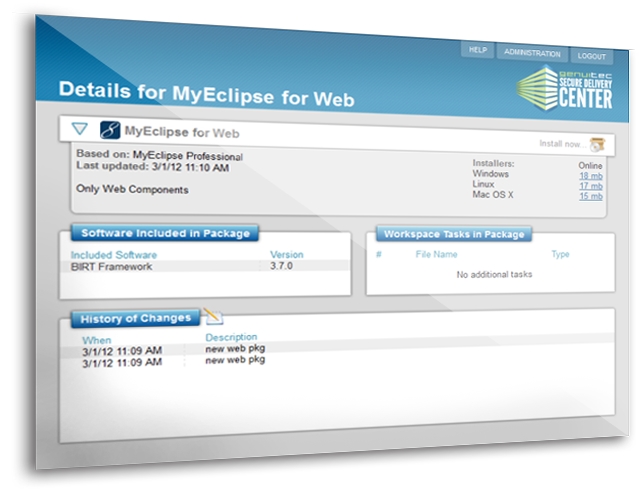Click the Software Included in Package header
The height and width of the screenshot is (492, 639).
[165, 233]
